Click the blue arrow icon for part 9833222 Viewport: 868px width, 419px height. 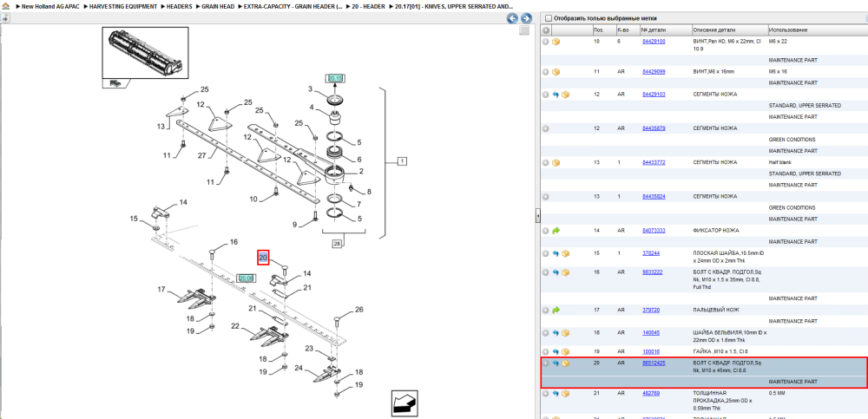click(x=556, y=272)
